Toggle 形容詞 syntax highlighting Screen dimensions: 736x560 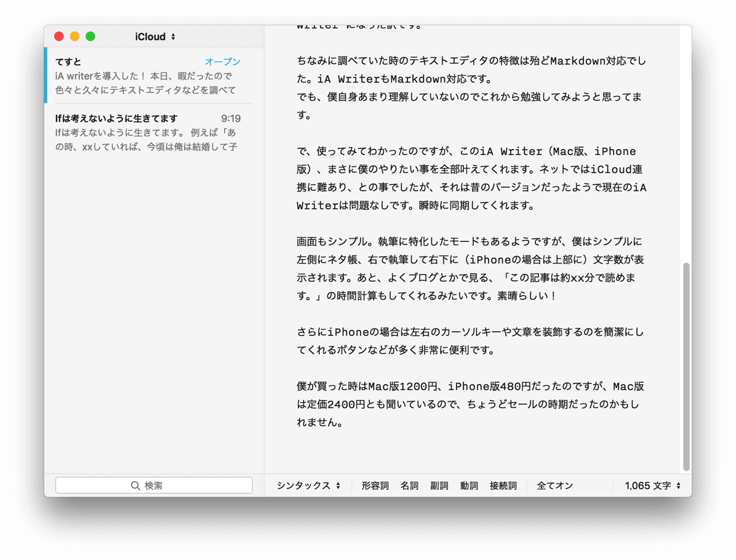point(375,486)
